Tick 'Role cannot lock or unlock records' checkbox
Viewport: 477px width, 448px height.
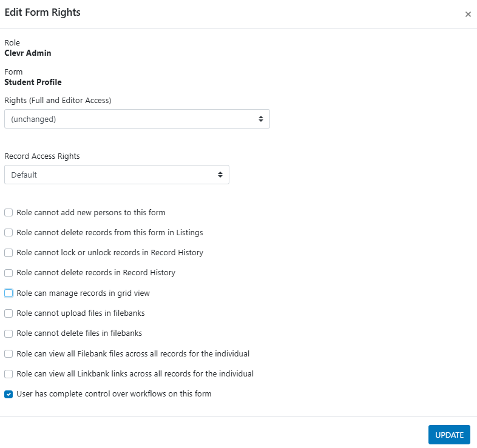[8, 253]
